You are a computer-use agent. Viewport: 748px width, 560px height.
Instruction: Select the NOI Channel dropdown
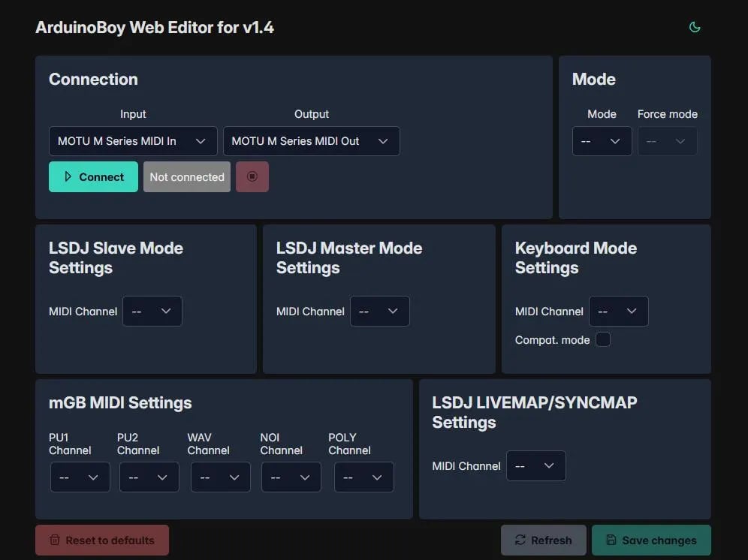[291, 477]
